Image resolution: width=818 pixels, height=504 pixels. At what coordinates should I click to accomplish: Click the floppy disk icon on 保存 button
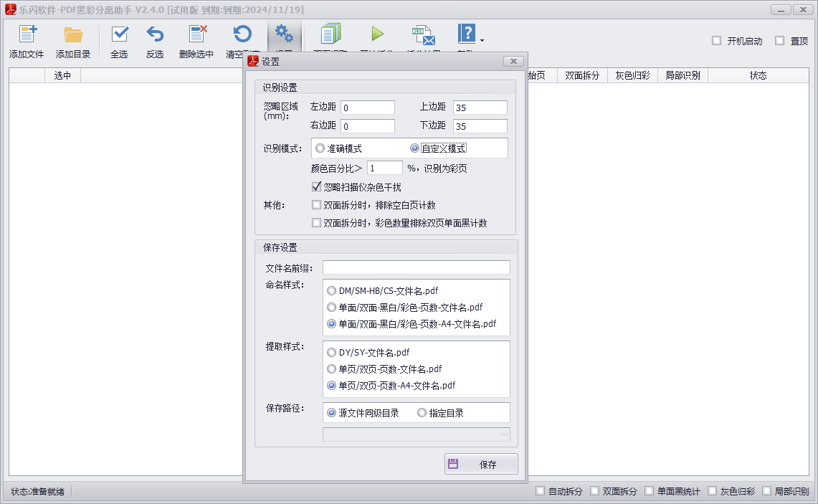pyautogui.click(x=453, y=464)
